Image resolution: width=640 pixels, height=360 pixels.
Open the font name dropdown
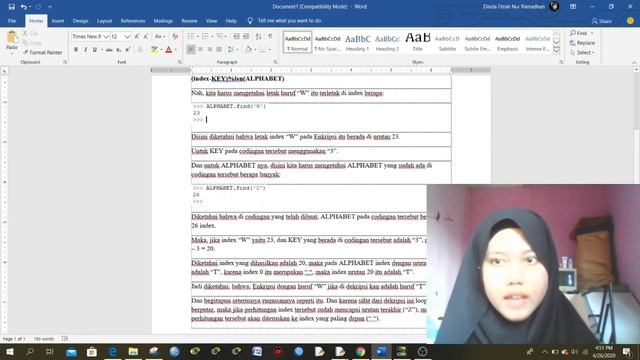[x=106, y=36]
